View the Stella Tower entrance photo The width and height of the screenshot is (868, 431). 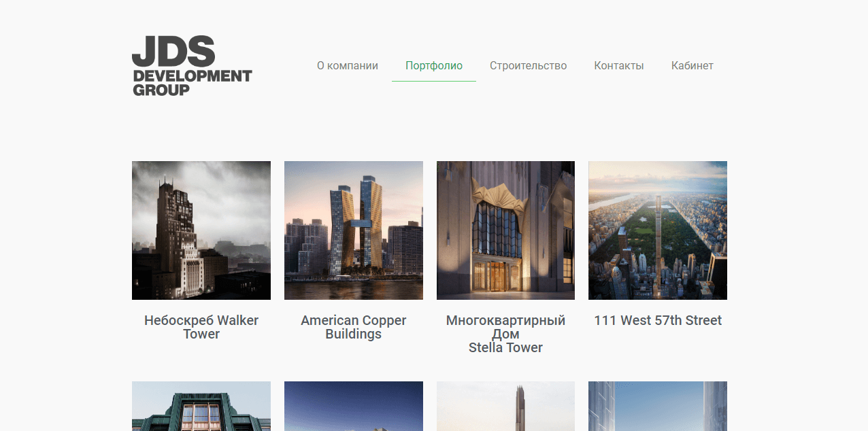click(505, 230)
